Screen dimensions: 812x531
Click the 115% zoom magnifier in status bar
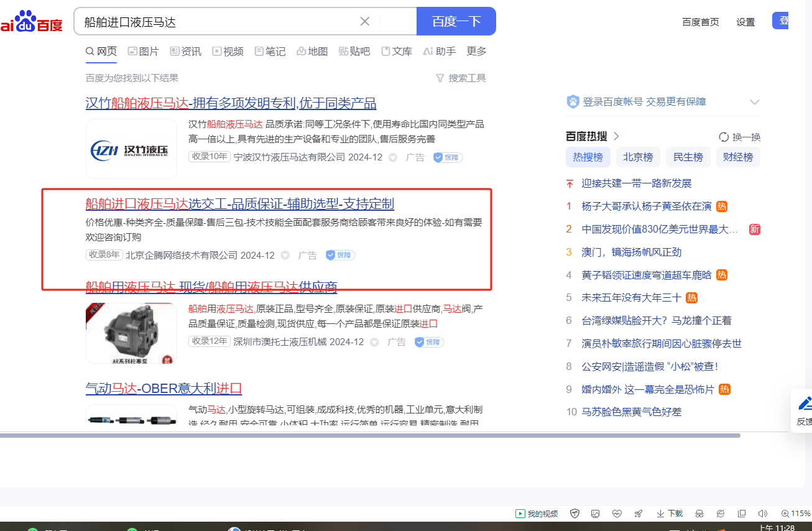(785, 514)
